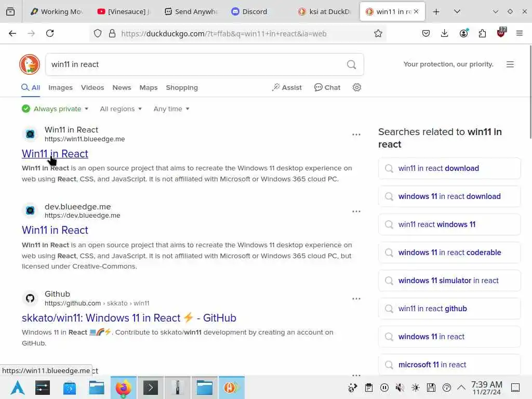The image size is (532, 399).
Task: Bookmark this page with the star icon
Action: [x=378, y=33]
